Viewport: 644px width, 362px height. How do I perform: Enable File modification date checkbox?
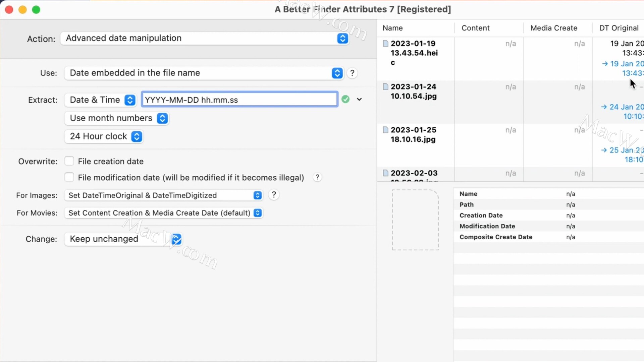(69, 177)
